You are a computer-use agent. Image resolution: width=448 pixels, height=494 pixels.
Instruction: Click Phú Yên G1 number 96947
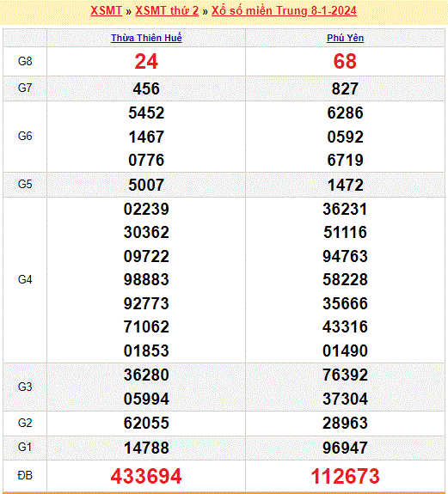[x=345, y=448]
